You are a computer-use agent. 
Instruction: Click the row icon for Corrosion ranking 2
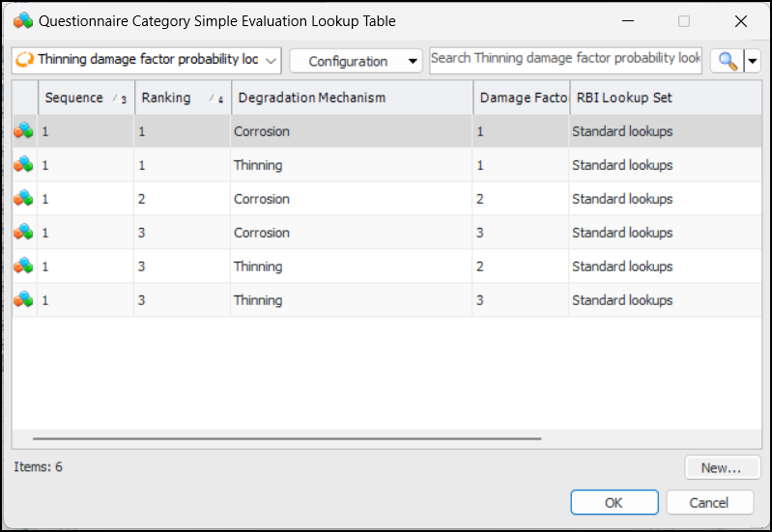tap(23, 199)
